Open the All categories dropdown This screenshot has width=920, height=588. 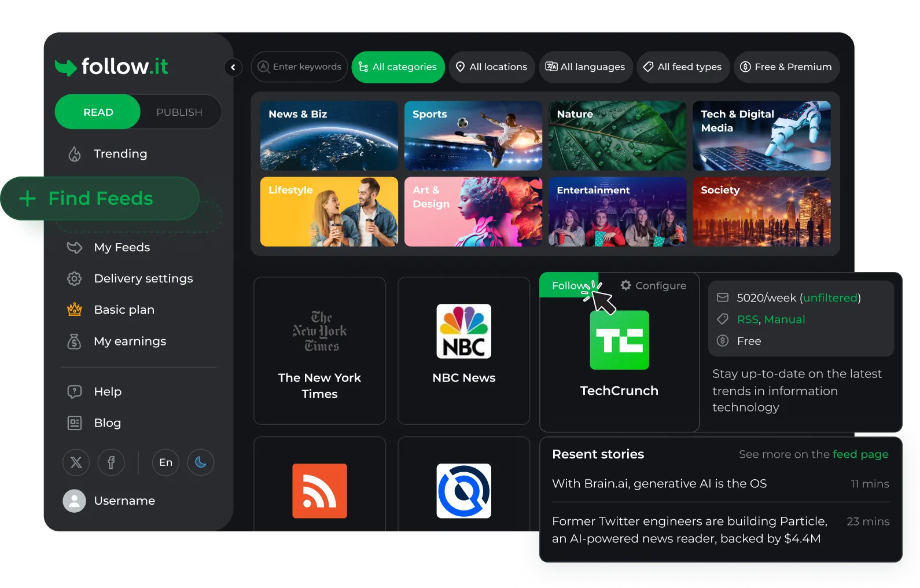pyautogui.click(x=398, y=67)
